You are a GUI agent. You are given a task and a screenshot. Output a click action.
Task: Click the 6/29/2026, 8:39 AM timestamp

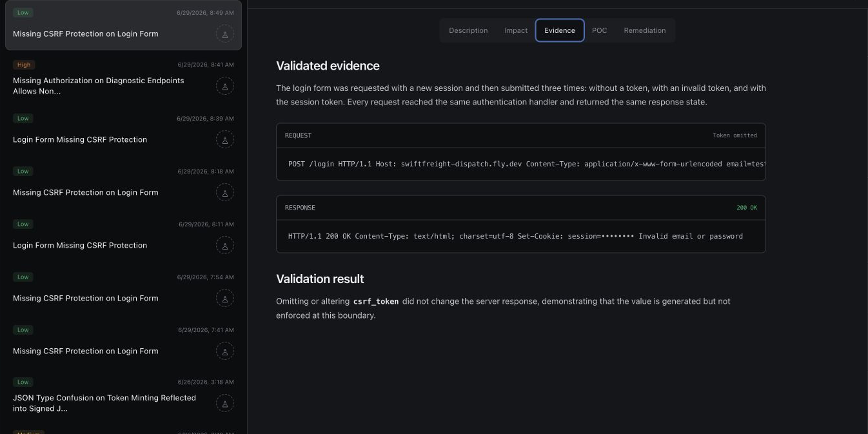click(206, 119)
